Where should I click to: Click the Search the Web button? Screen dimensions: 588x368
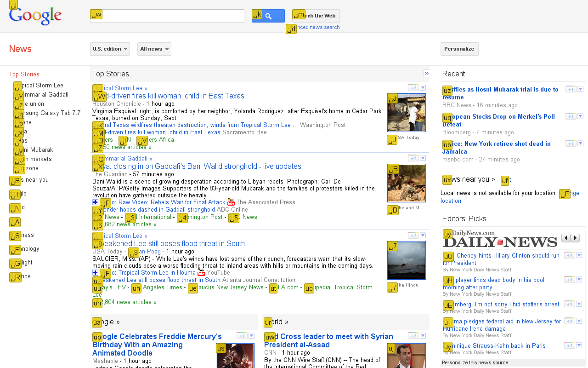(316, 16)
